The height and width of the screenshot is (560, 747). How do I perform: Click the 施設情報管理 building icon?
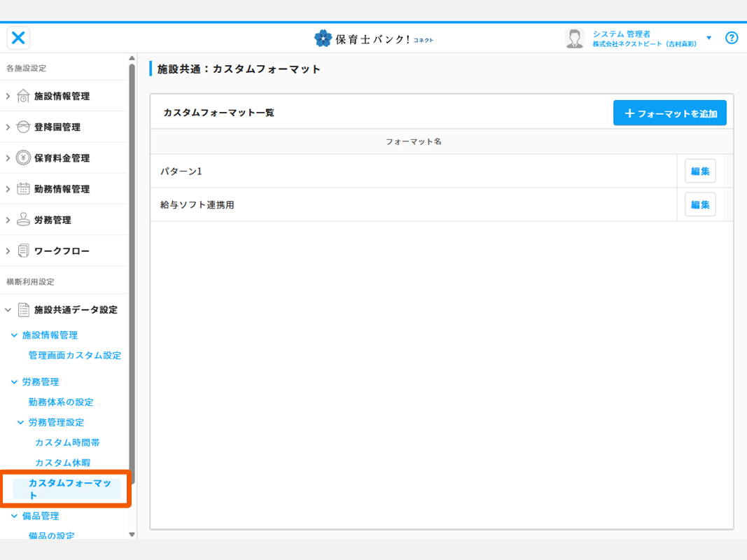pos(23,97)
